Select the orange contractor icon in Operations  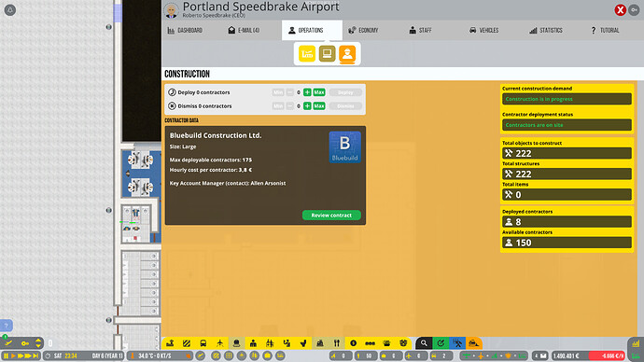click(347, 54)
